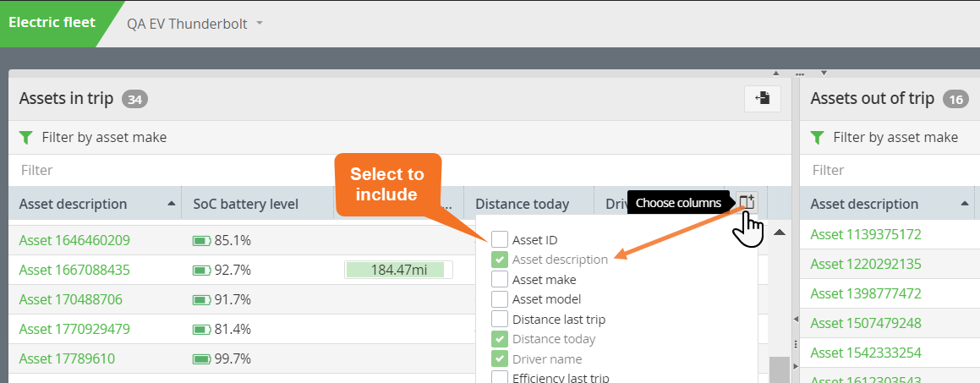Open Asset 1646460209 link
Viewport: 980px width, 383px height.
pyautogui.click(x=74, y=240)
